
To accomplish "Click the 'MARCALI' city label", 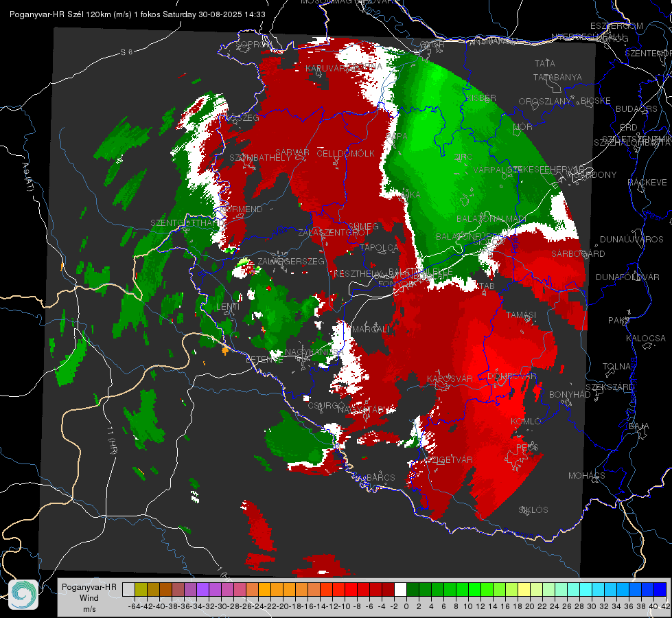I will [x=370, y=330].
